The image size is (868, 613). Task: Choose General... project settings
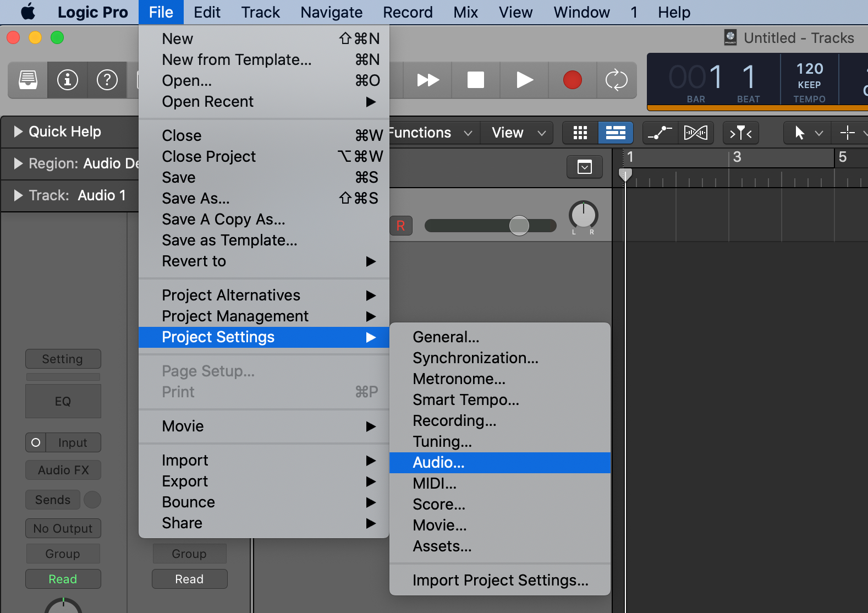500,337
